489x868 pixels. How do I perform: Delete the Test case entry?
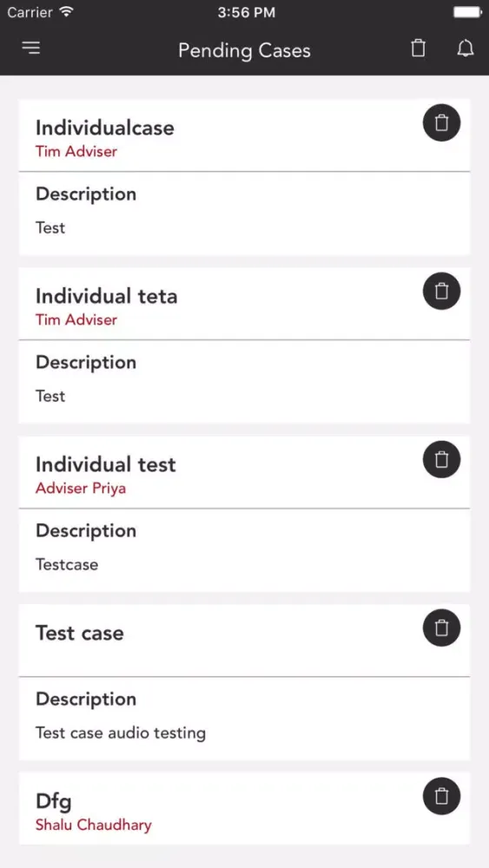click(x=441, y=628)
